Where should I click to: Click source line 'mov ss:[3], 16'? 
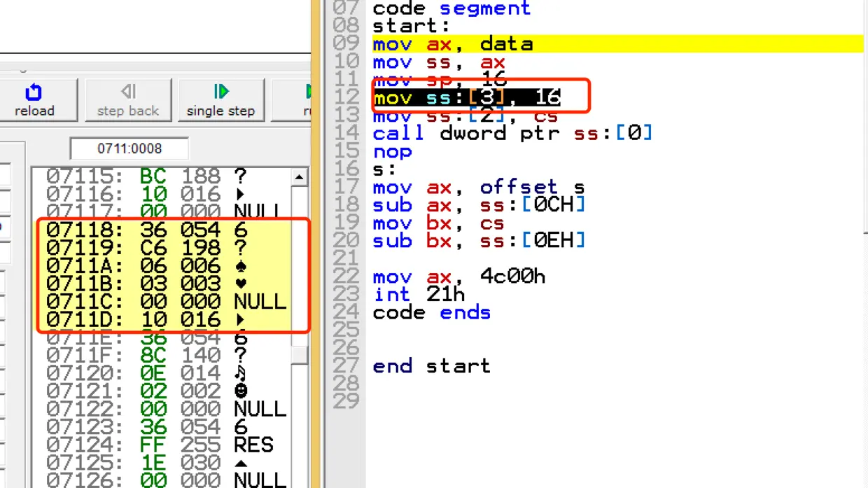466,97
